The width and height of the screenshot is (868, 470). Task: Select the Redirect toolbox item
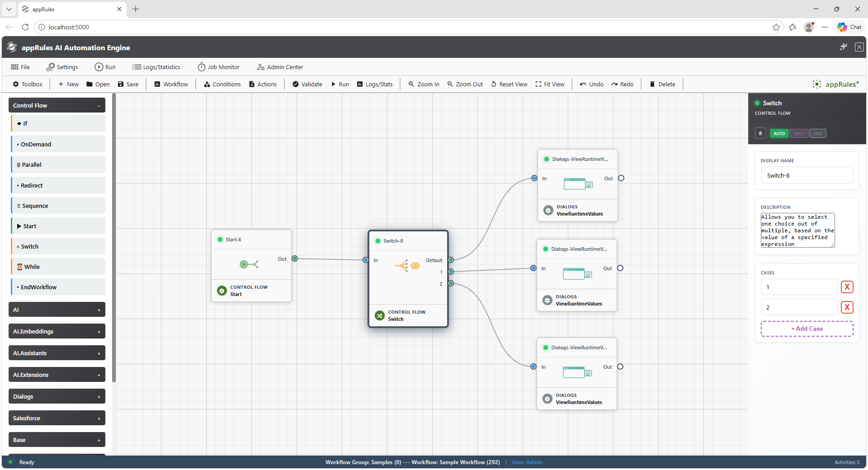click(58, 185)
